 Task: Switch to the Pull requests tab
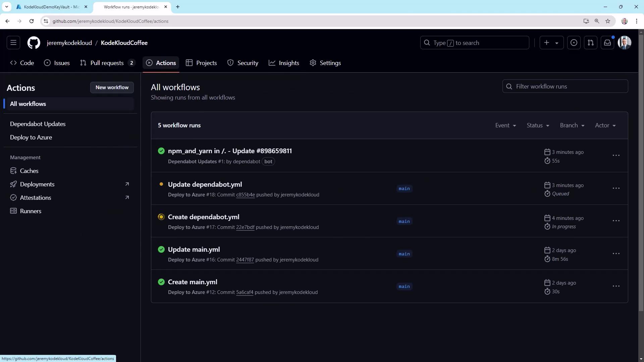coord(107,63)
